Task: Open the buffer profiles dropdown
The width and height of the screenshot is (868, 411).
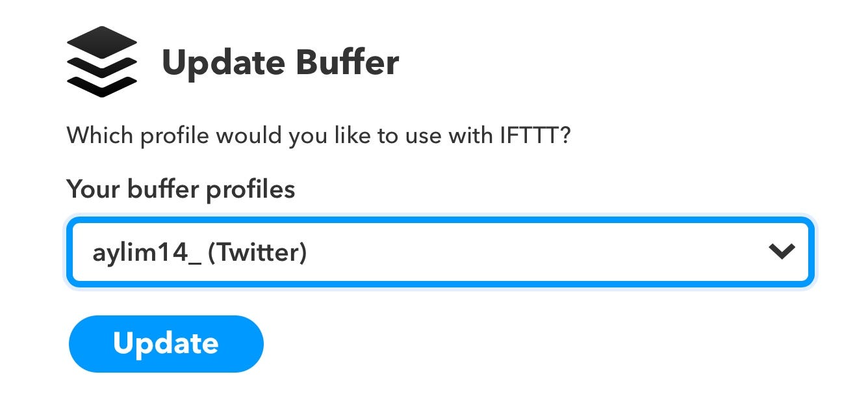Action: 439,252
